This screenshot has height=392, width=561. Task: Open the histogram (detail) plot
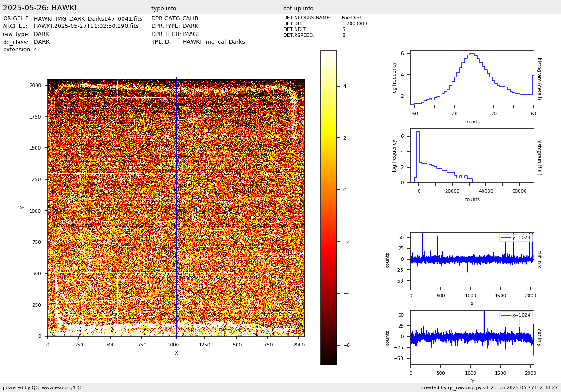472,78
